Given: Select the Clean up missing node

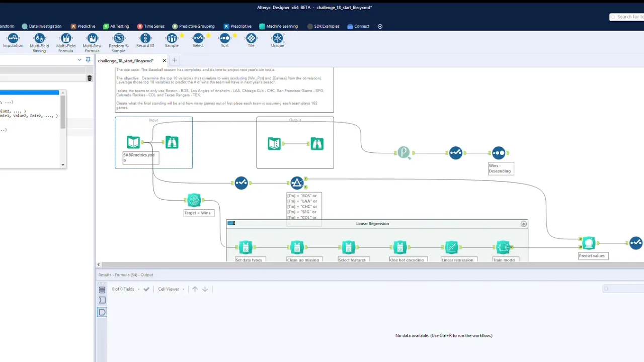Looking at the screenshot, I should (x=296, y=247).
